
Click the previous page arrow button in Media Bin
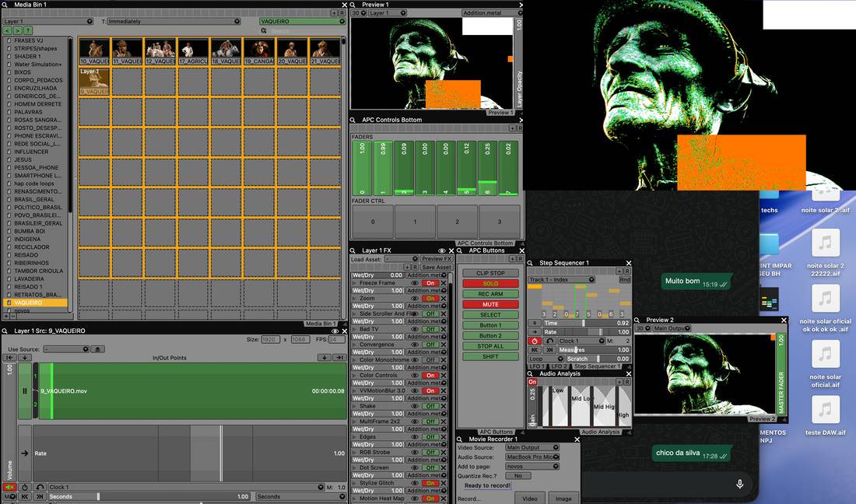(9, 30)
